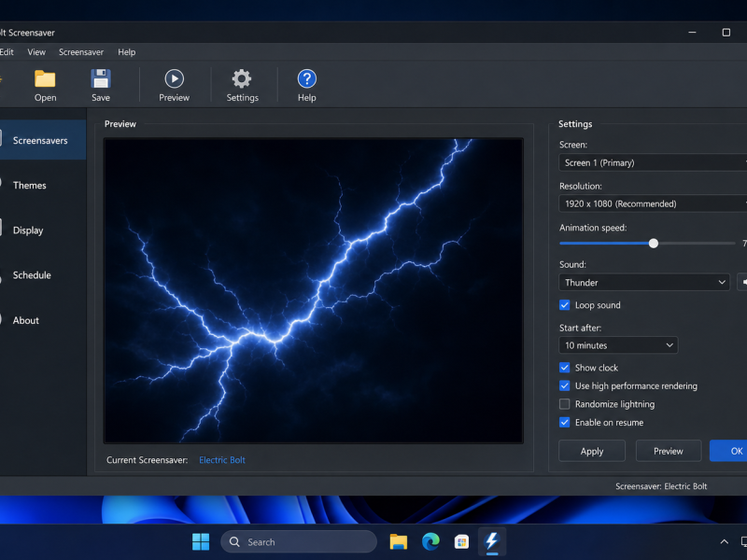Open the Edit menu
This screenshot has height=560, width=747.
7,52
